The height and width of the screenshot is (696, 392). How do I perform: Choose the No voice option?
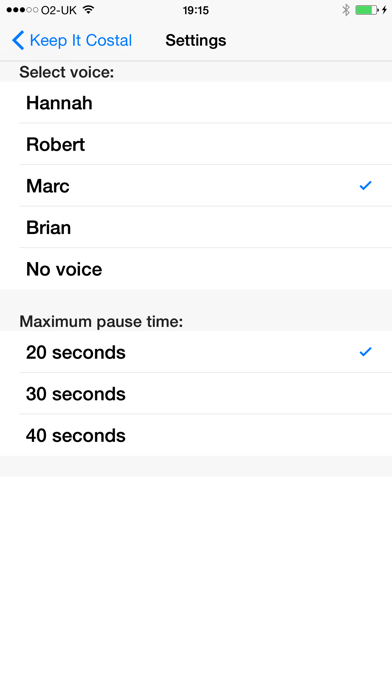click(x=196, y=269)
